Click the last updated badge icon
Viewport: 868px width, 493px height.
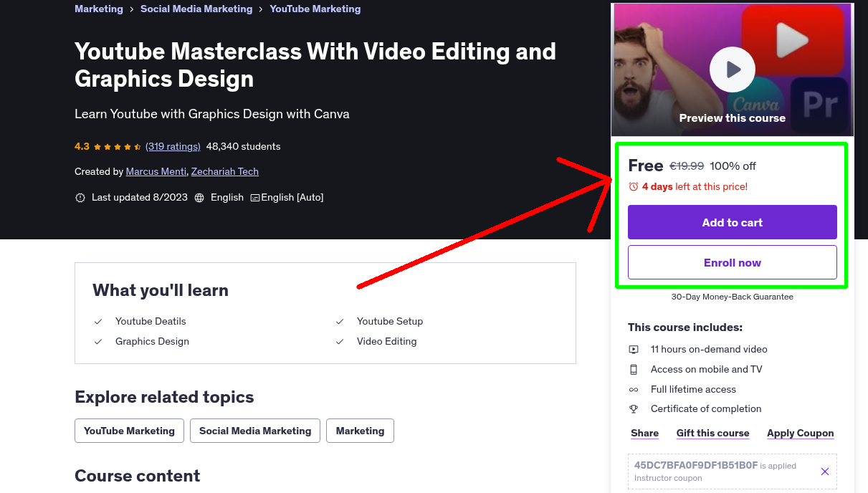click(x=80, y=198)
